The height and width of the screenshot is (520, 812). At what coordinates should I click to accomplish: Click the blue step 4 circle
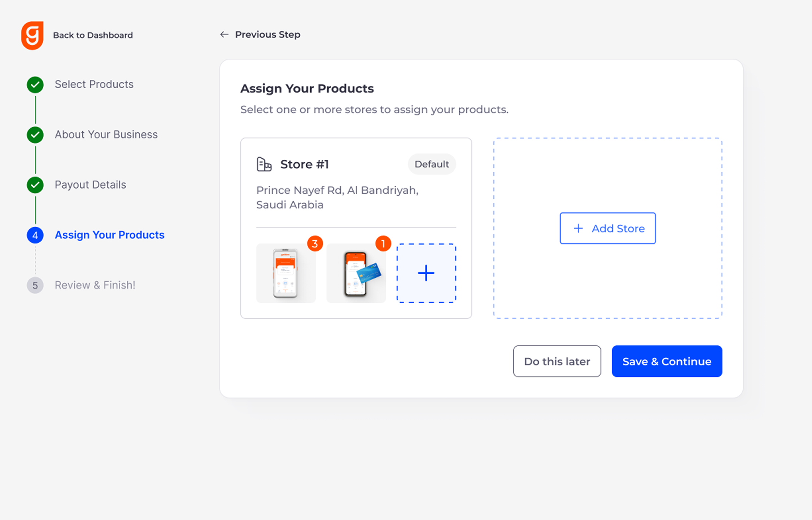click(35, 235)
